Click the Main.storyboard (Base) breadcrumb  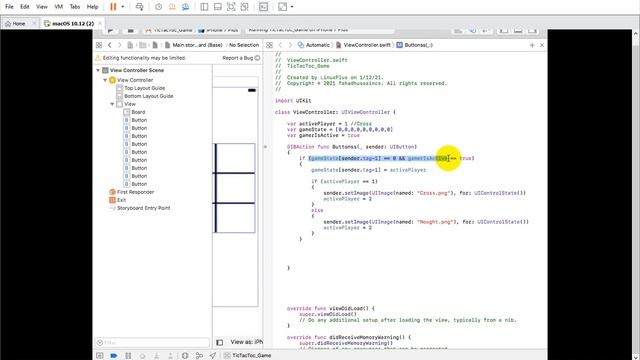tap(194, 45)
